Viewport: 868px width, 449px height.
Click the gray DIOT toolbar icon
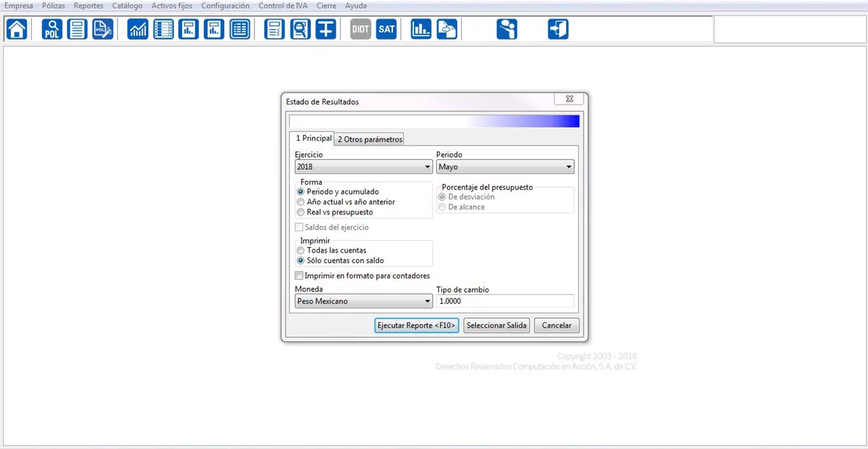361,29
